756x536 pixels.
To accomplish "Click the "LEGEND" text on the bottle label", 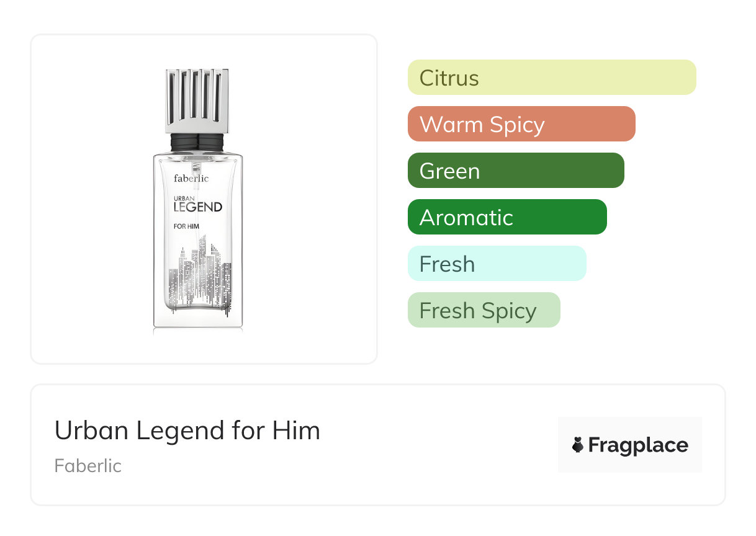I will 197,207.
